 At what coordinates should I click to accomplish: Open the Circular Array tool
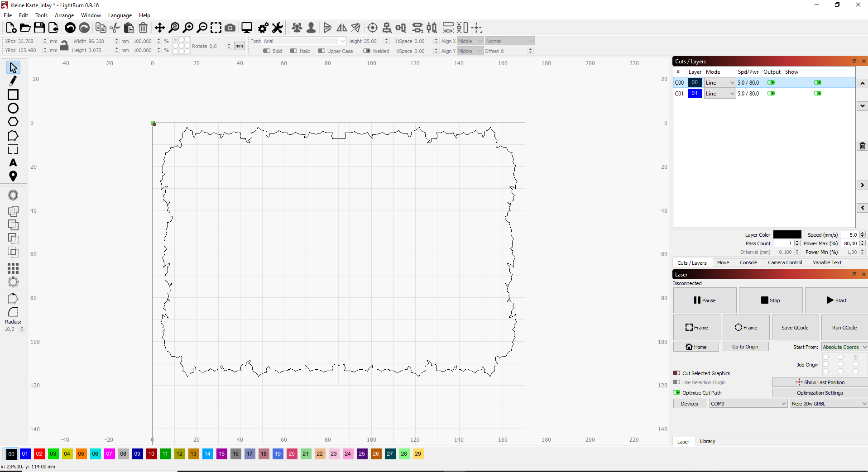(13, 282)
